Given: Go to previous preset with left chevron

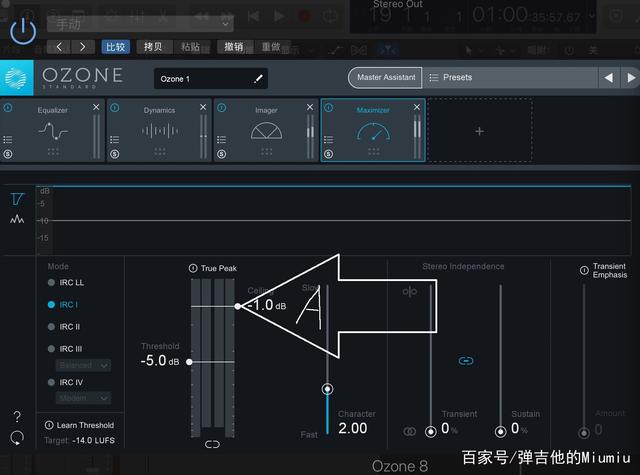Looking at the screenshot, I should 59,47.
